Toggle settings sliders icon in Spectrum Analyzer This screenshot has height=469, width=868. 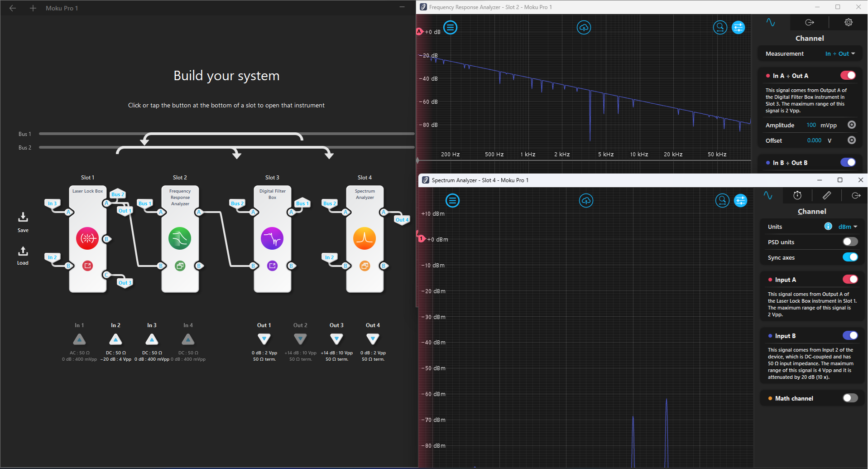coord(741,200)
